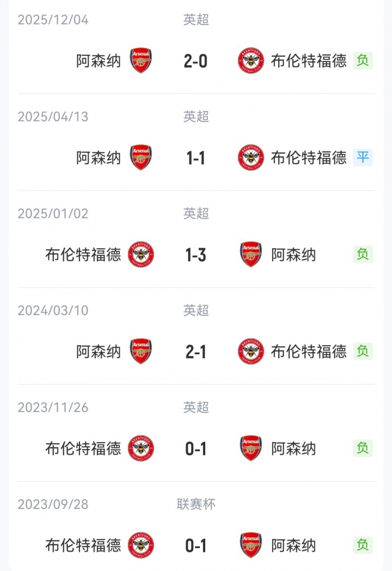The image size is (392, 571).
Task: Tap the blue 平 draw badge
Action: click(363, 157)
